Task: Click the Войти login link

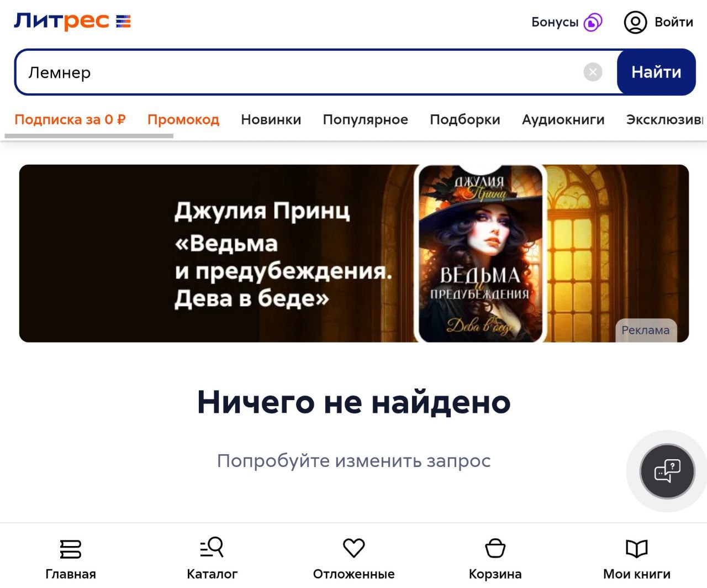Action: tap(673, 22)
